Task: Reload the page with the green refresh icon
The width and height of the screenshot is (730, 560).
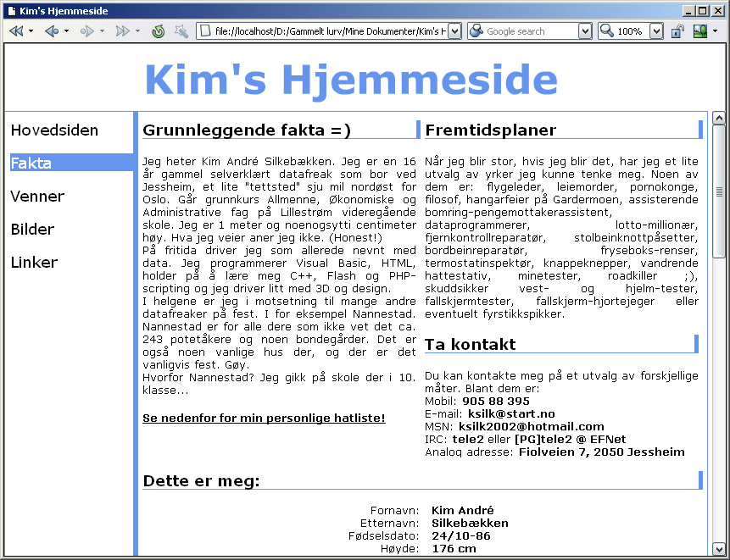Action: coord(159,31)
